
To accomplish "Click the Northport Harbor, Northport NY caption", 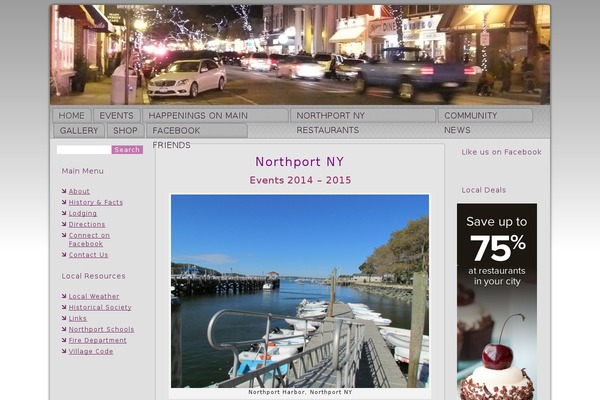I will pyautogui.click(x=300, y=392).
